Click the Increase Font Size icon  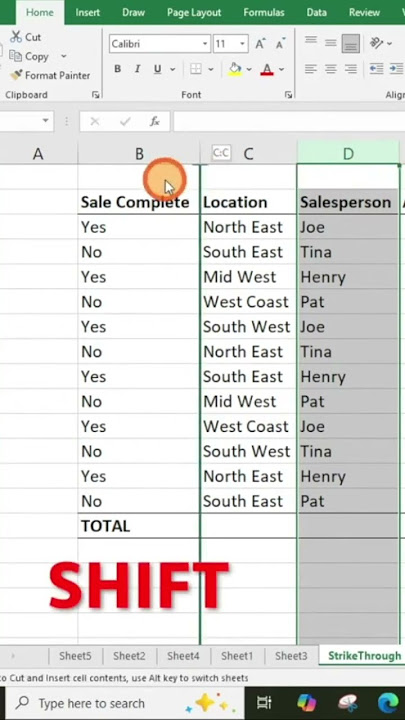(x=260, y=44)
